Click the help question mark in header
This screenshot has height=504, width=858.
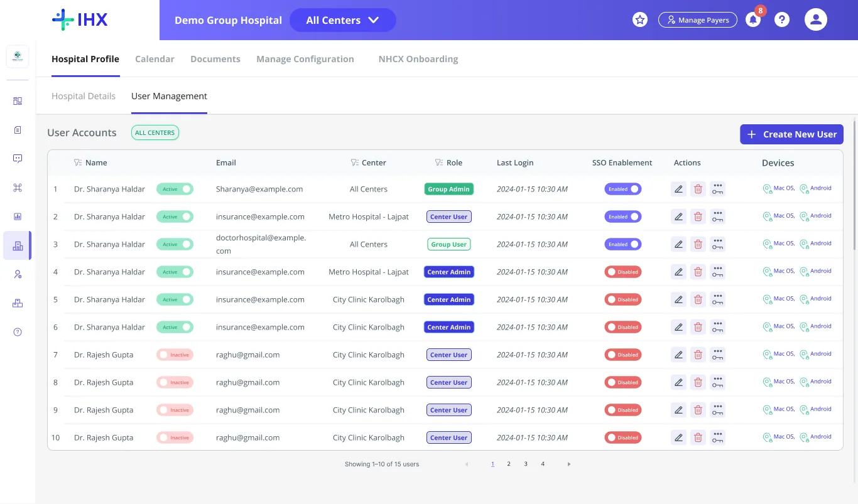click(x=782, y=20)
